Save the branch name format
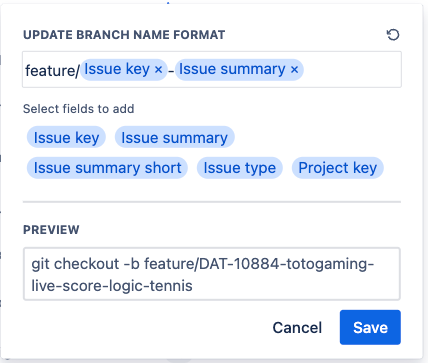The height and width of the screenshot is (363, 428). tap(370, 328)
